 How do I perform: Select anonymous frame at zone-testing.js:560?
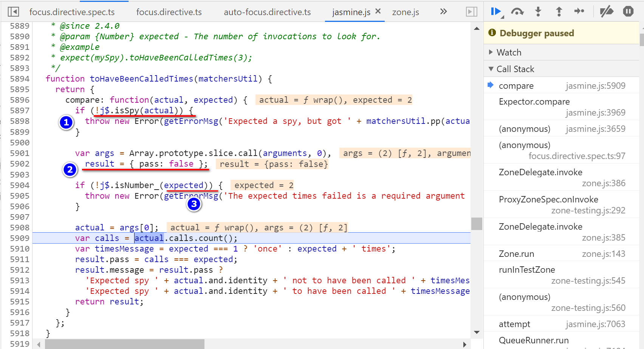click(561, 302)
